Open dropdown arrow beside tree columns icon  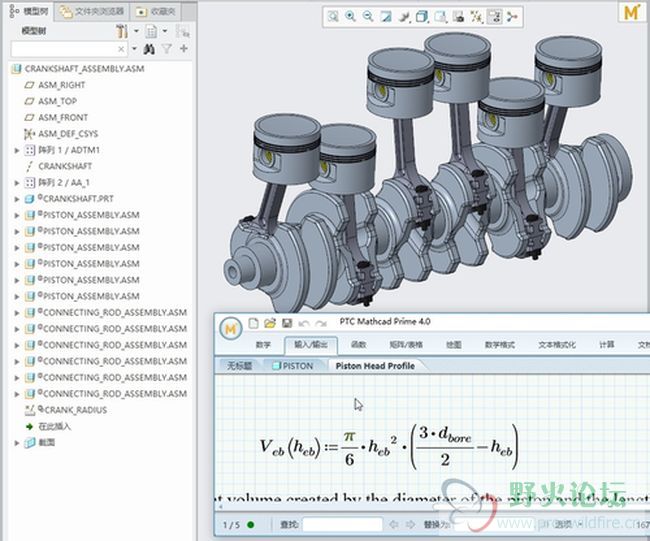point(165,31)
